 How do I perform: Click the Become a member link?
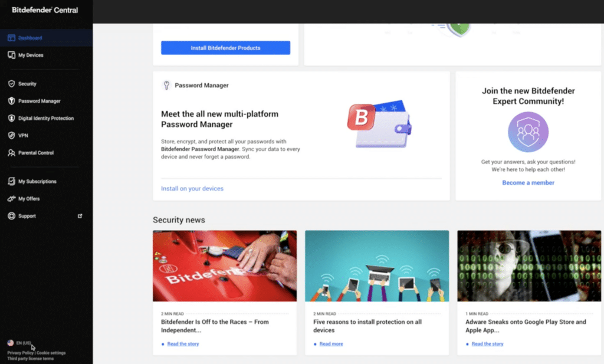point(528,183)
